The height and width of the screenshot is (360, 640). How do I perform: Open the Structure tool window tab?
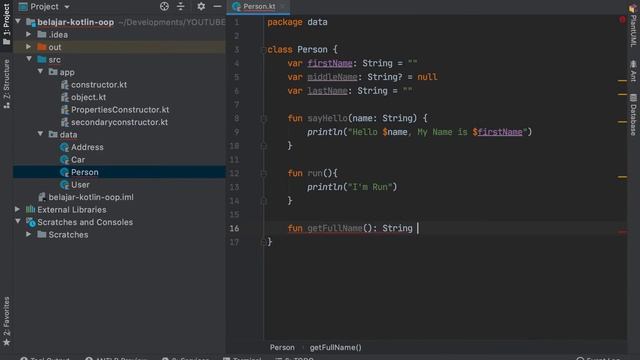(x=6, y=83)
